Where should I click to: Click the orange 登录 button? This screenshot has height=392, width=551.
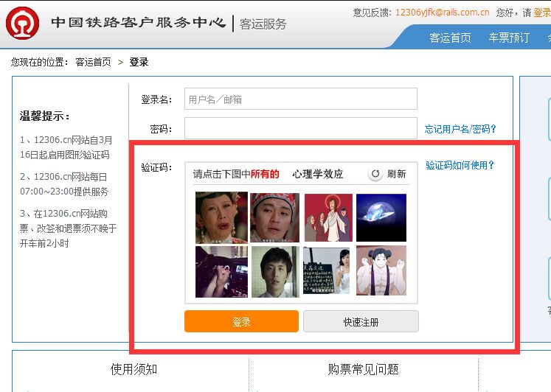(241, 321)
